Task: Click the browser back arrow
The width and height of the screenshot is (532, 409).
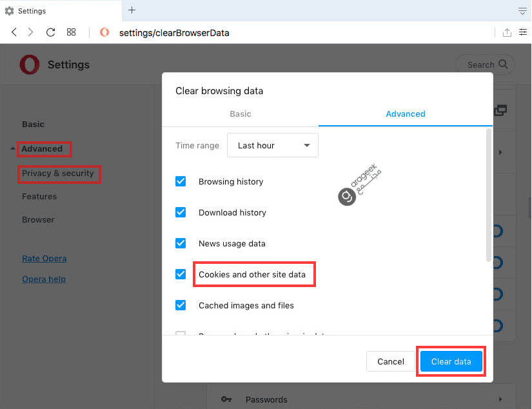Action: coord(14,32)
